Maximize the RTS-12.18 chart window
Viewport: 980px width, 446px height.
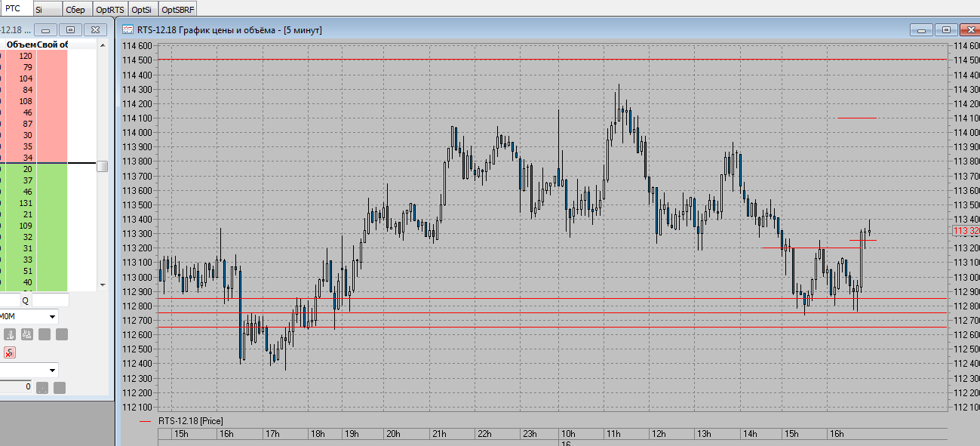pyautogui.click(x=945, y=29)
